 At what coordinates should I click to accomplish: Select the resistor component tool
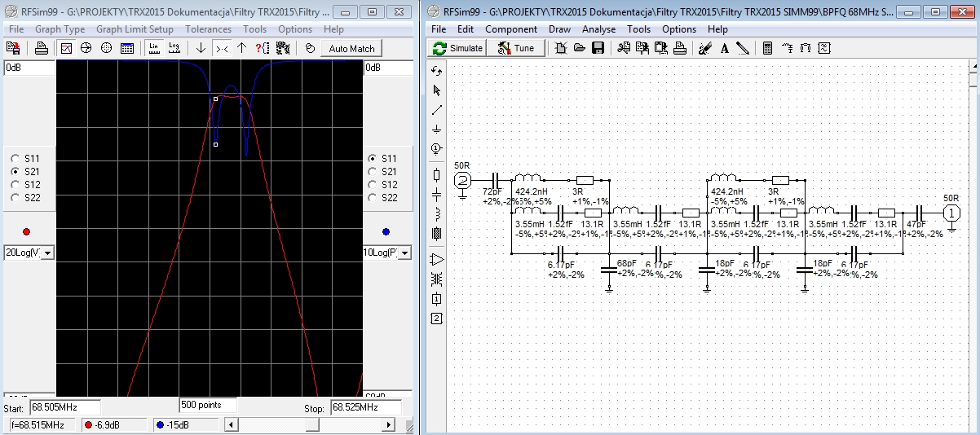[436, 174]
